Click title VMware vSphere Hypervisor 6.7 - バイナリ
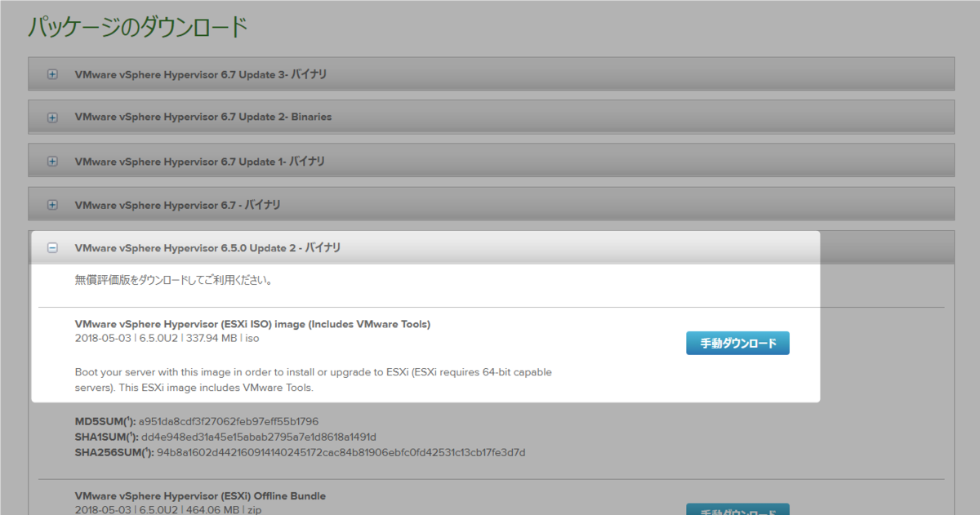This screenshot has width=980, height=515. pyautogui.click(x=177, y=205)
